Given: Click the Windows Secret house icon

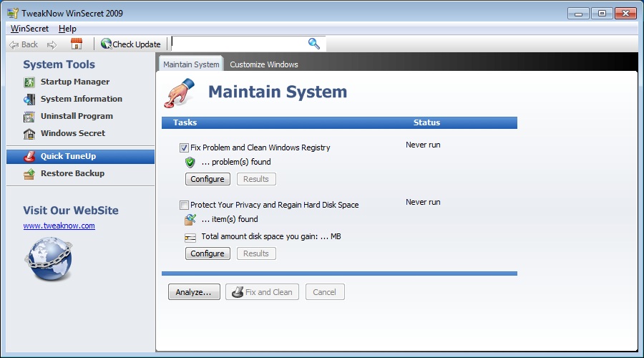Looking at the screenshot, I should click(29, 134).
